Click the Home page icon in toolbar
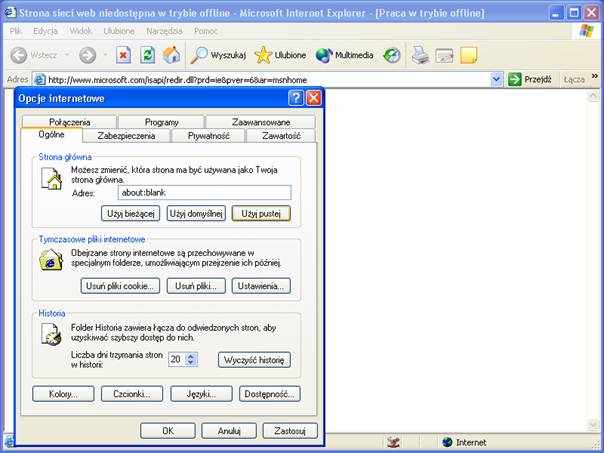 (x=171, y=55)
